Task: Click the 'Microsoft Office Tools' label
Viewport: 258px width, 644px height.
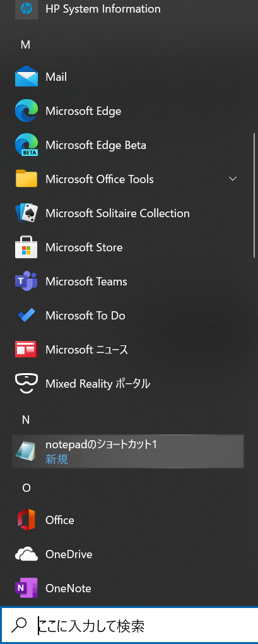Action: click(100, 179)
